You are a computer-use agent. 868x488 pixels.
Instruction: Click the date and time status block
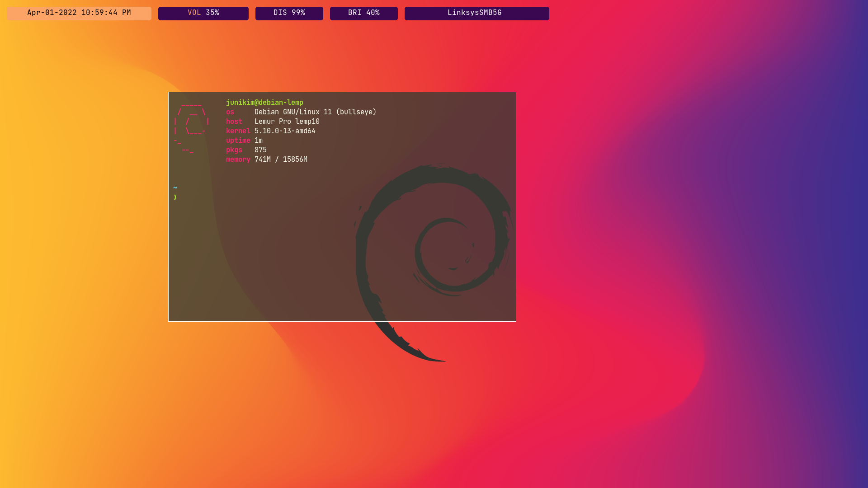[x=79, y=13]
